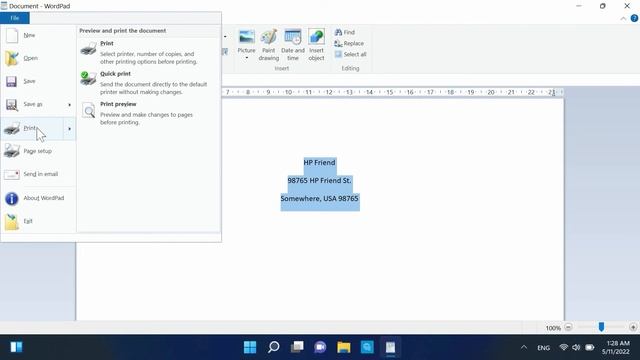Click the text '98765 HP Friend St.'
This screenshot has width=640, height=360.
pyautogui.click(x=319, y=180)
